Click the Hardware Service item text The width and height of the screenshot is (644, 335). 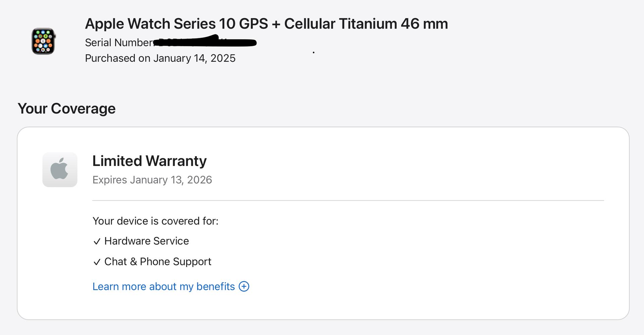[x=147, y=241]
